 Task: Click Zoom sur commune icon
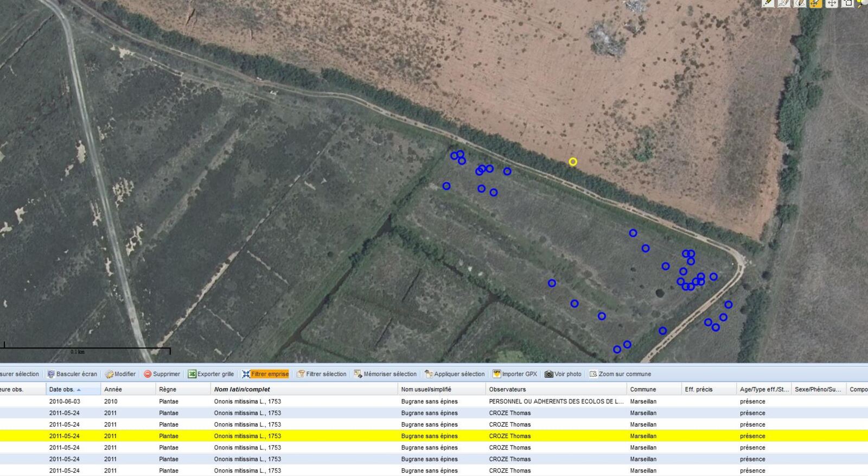593,374
